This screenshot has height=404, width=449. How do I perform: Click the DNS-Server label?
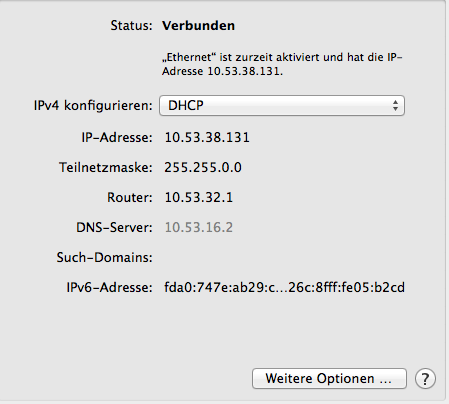click(114, 227)
